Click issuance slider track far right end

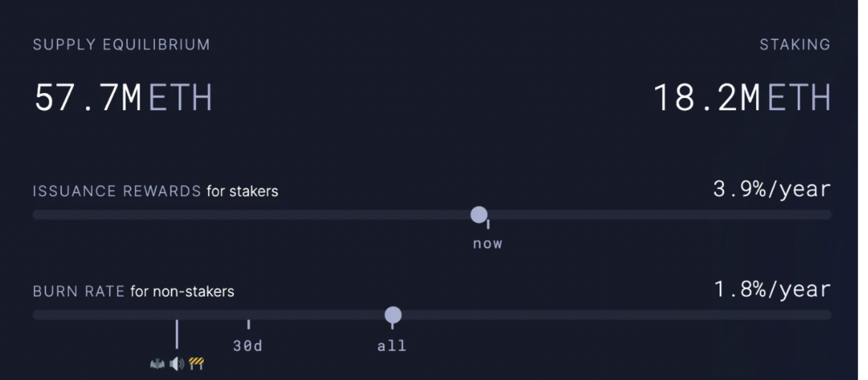[826, 215]
